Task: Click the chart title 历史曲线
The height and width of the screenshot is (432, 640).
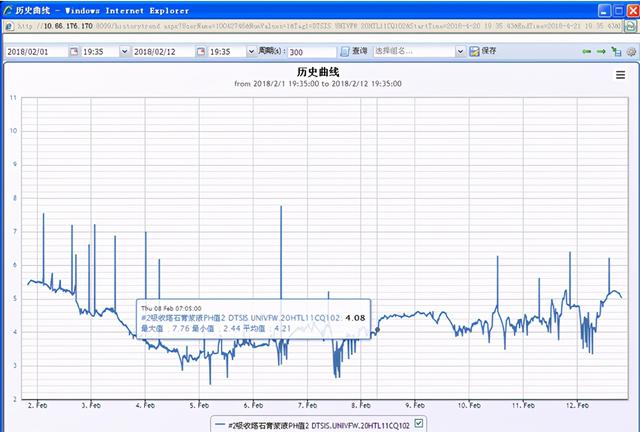Action: [x=318, y=72]
